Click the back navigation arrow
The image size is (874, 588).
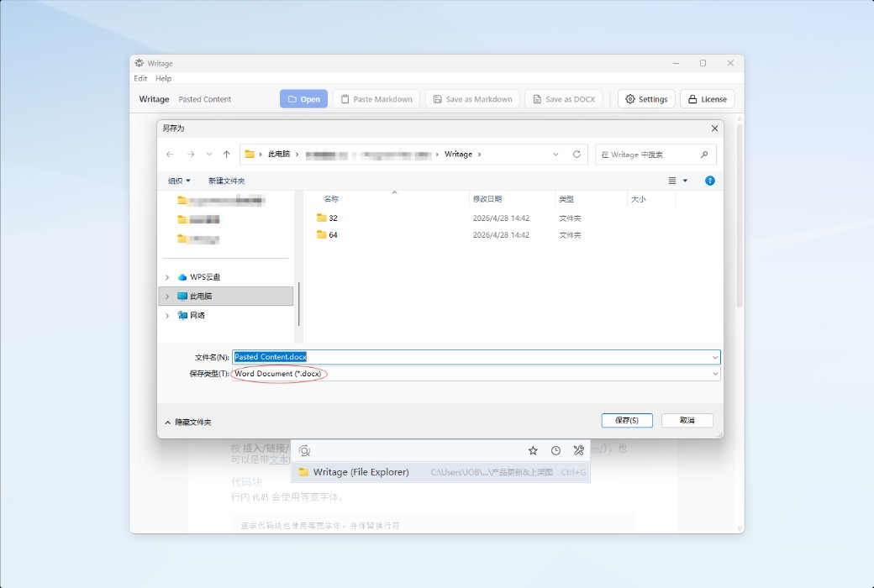169,154
